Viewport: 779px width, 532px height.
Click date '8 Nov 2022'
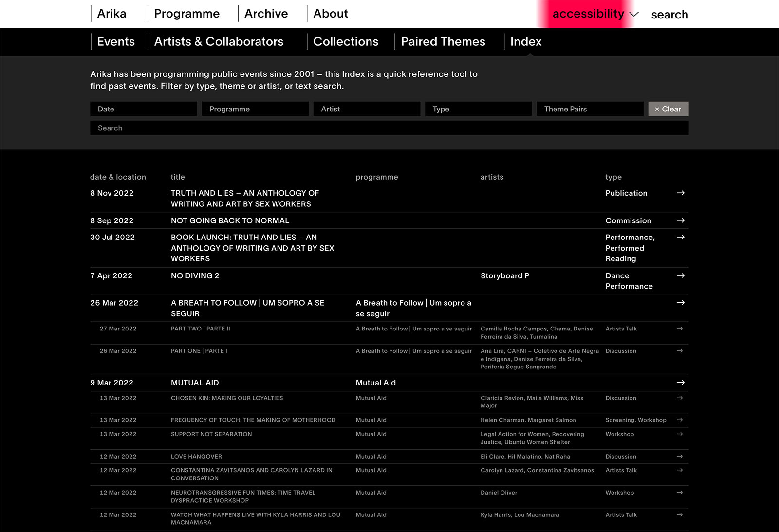pos(112,193)
